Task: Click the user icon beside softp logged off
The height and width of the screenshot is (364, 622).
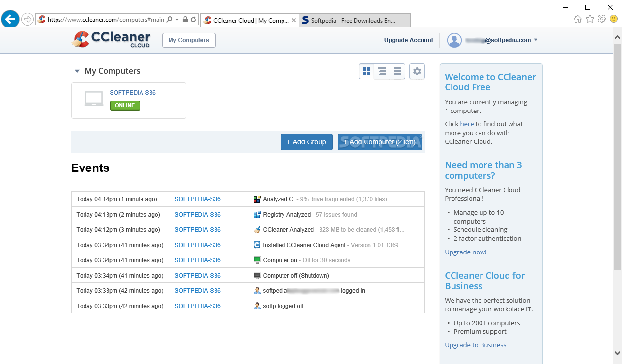Action: 257,306
